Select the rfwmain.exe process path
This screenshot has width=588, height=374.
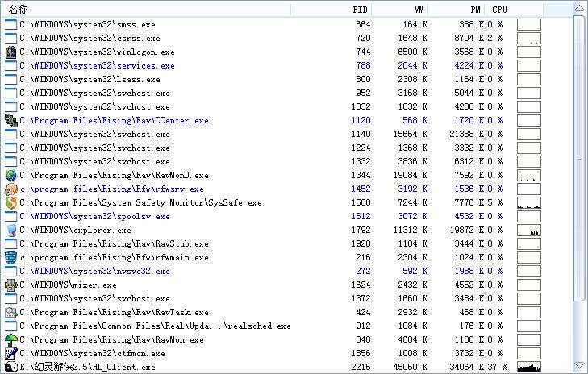click(114, 257)
